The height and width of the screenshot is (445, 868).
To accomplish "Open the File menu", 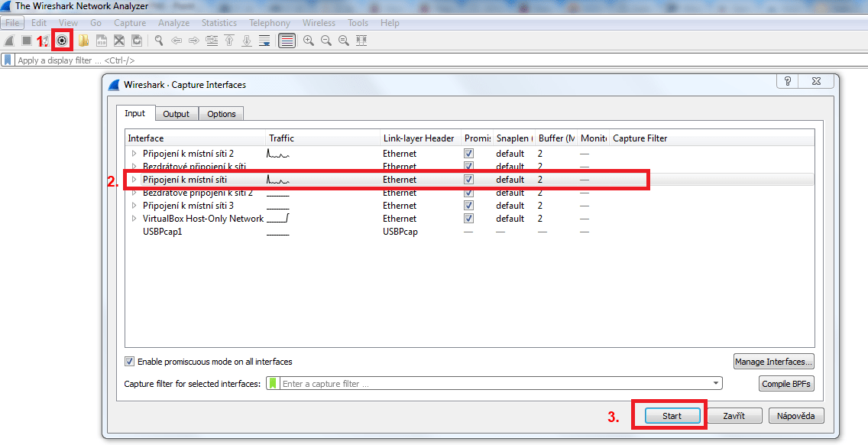I will click(12, 23).
